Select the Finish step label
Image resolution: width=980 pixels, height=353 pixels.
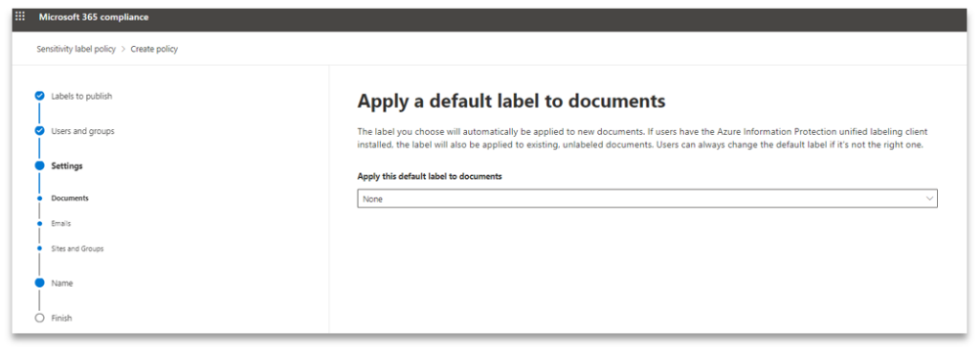61,318
